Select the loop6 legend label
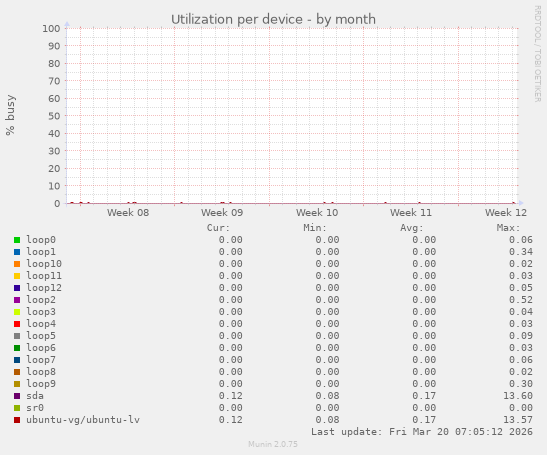Image resolution: width=547 pixels, height=455 pixels. pyautogui.click(x=41, y=348)
